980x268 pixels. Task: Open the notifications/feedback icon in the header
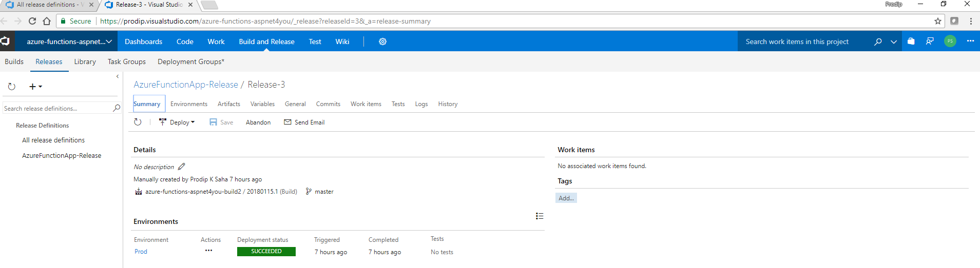coord(930,42)
